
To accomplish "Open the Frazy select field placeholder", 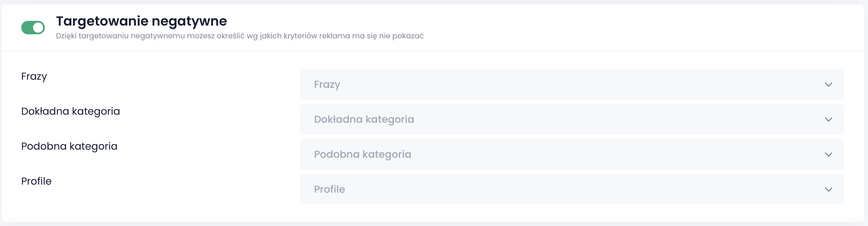I will 327,84.
